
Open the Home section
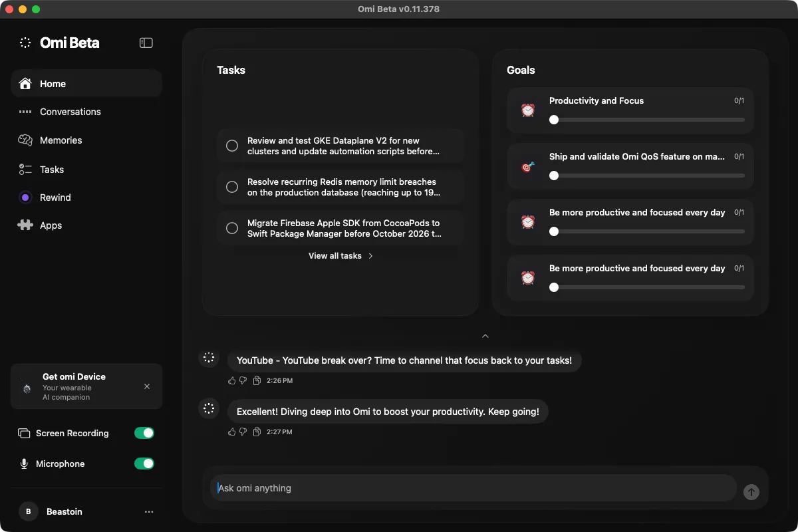pyautogui.click(x=86, y=84)
